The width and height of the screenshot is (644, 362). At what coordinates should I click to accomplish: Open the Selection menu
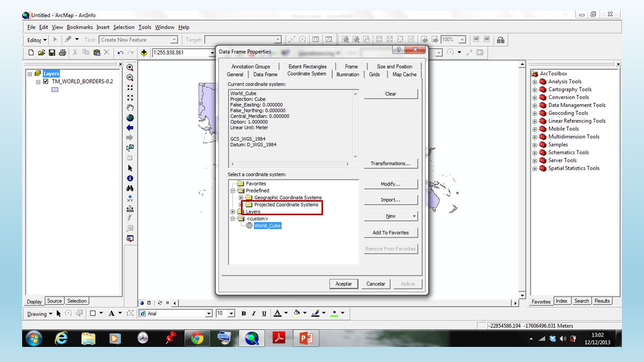pyautogui.click(x=124, y=27)
